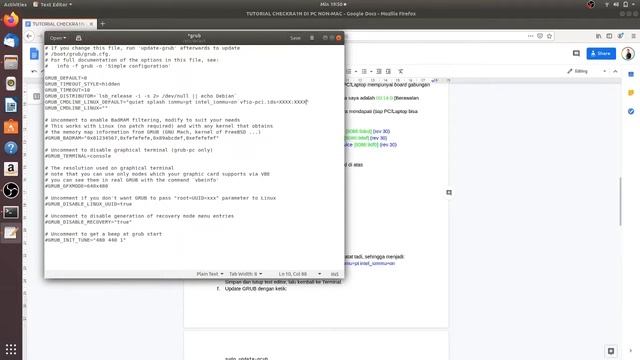640x360 pixels.
Task: Click Undo in Google Docs toolbar
Action: 34,71
